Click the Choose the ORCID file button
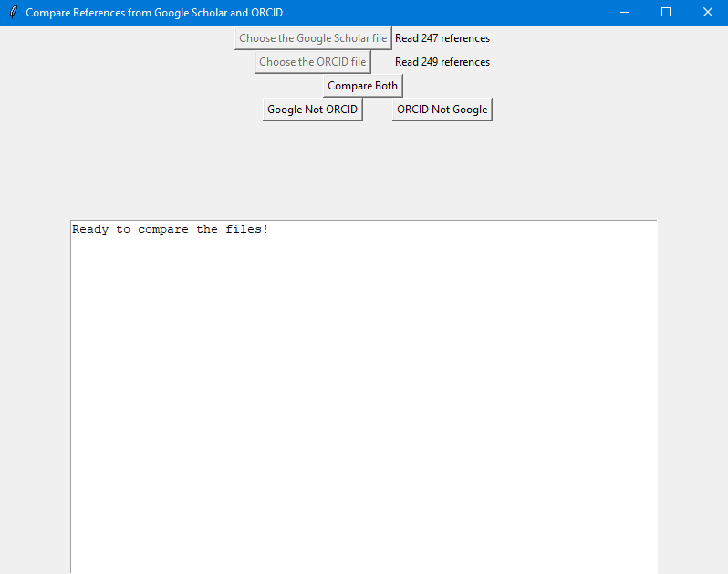This screenshot has height=574, width=728. [313, 62]
